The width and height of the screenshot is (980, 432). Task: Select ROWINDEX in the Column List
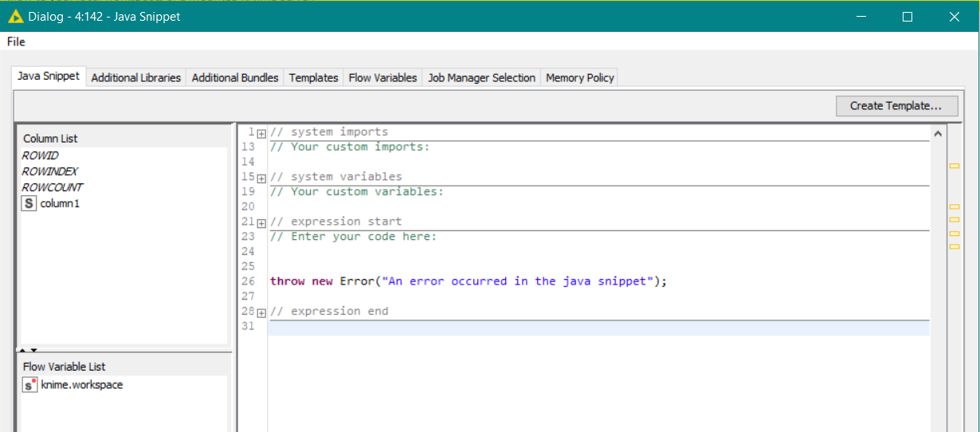click(49, 172)
